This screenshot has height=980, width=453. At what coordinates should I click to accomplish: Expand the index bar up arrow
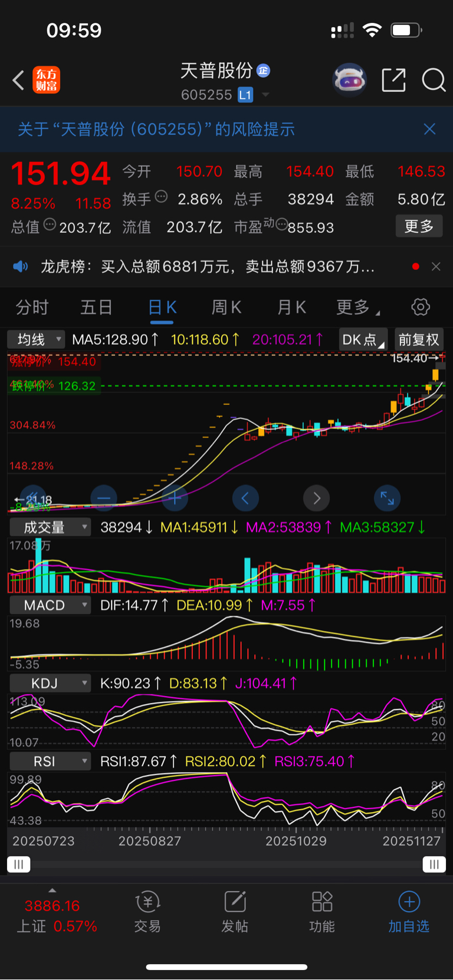[x=52, y=890]
